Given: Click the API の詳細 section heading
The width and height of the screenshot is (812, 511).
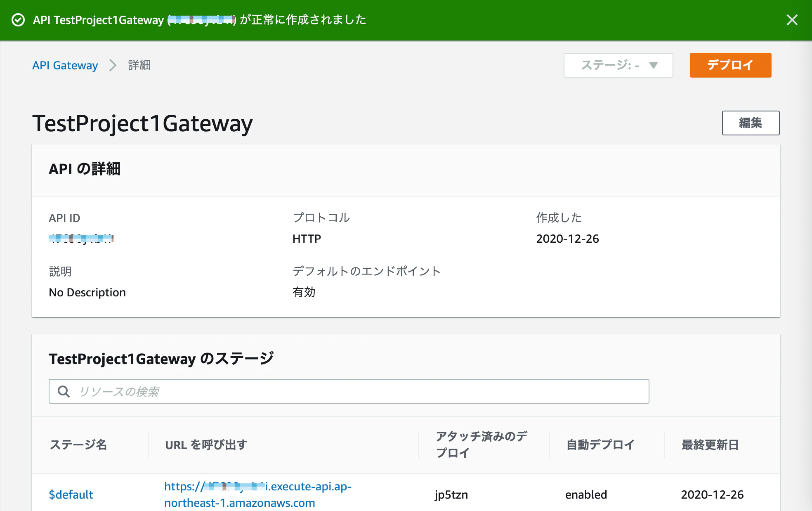Looking at the screenshot, I should coord(85,169).
